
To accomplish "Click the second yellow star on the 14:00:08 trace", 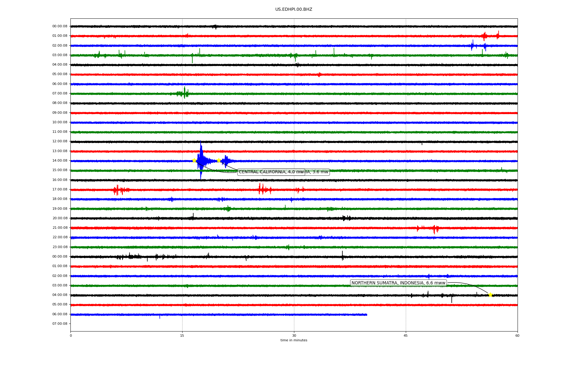I will [219, 160].
